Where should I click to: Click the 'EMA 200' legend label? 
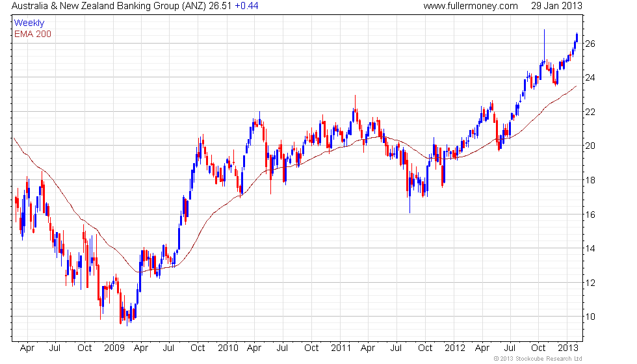[x=32, y=34]
